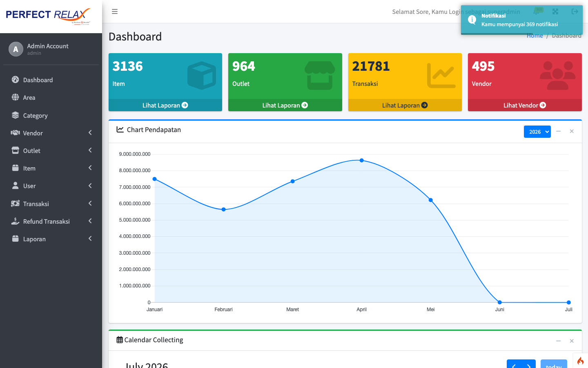Click the calendar icon beside Calendar Collecting

[120, 340]
